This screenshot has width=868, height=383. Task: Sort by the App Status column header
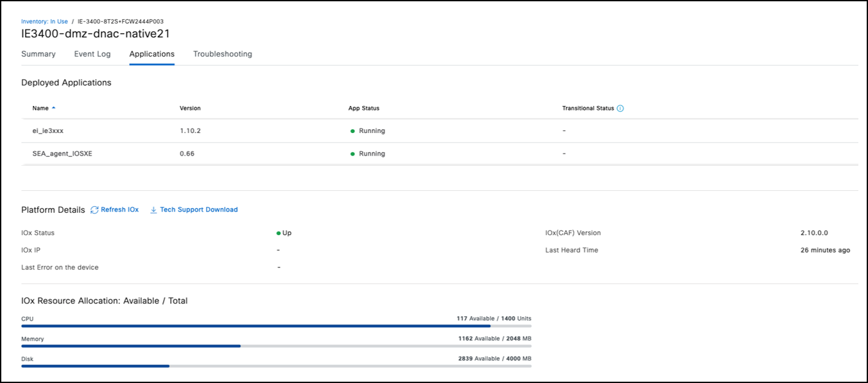363,109
